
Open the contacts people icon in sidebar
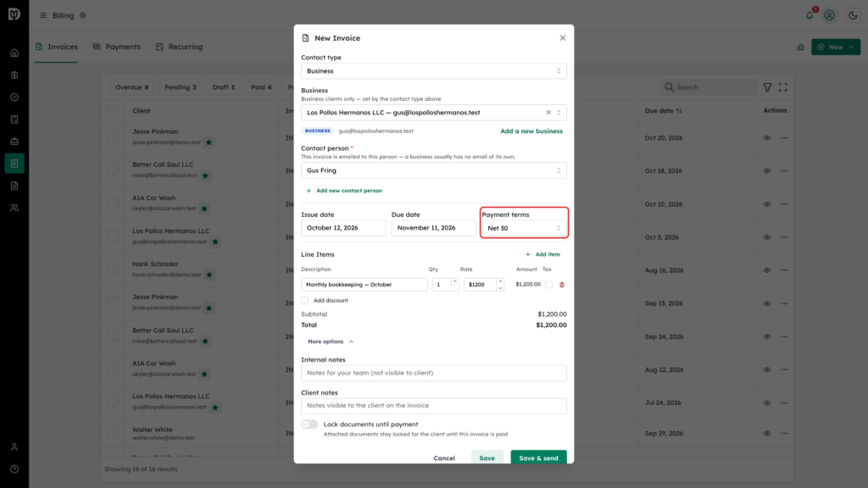tap(14, 208)
